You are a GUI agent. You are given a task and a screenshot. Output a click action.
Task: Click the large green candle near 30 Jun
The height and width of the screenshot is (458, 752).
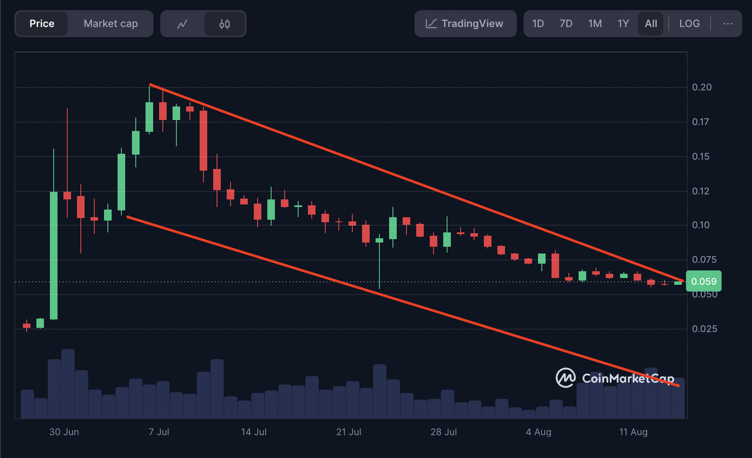54,255
